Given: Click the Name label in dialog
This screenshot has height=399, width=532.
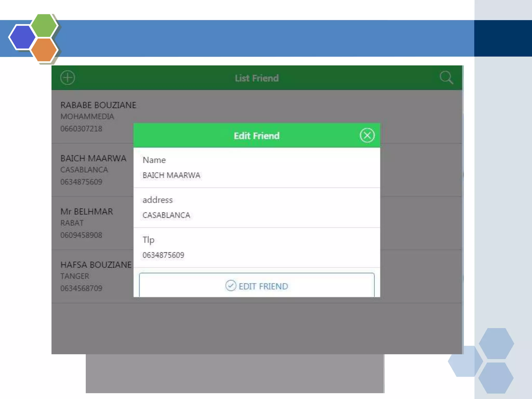Looking at the screenshot, I should [x=154, y=160].
